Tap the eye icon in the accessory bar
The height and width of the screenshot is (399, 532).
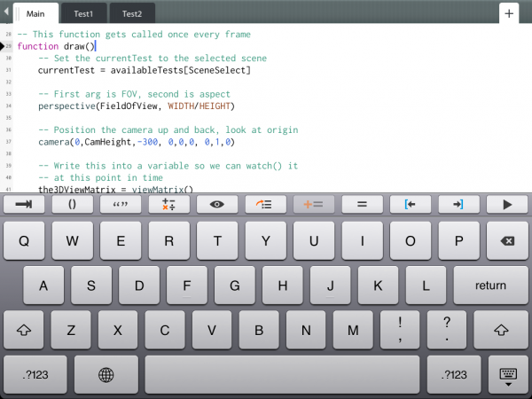click(216, 204)
